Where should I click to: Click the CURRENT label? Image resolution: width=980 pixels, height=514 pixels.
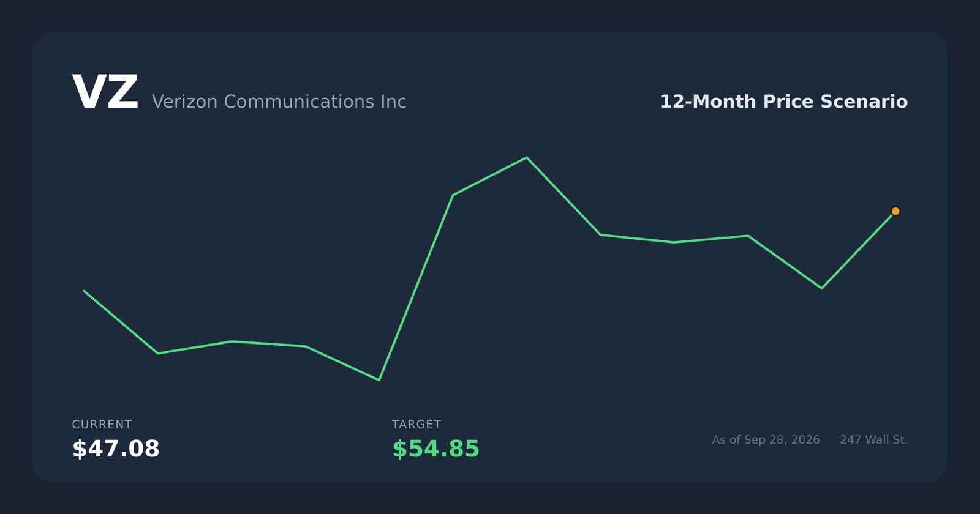click(102, 424)
